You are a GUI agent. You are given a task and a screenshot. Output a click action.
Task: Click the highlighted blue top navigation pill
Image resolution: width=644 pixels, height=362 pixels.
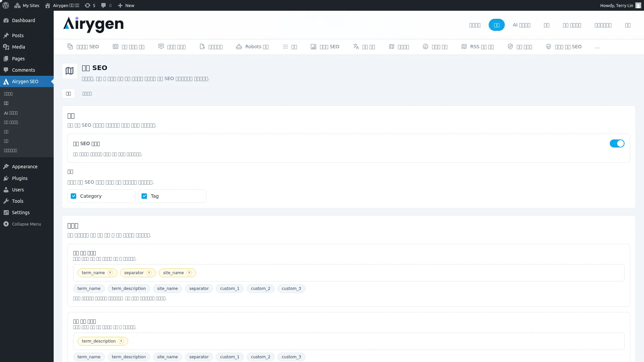point(496,25)
